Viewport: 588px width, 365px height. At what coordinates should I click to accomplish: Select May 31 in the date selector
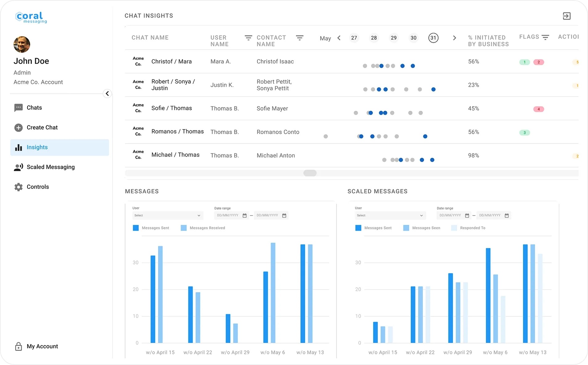click(x=433, y=38)
